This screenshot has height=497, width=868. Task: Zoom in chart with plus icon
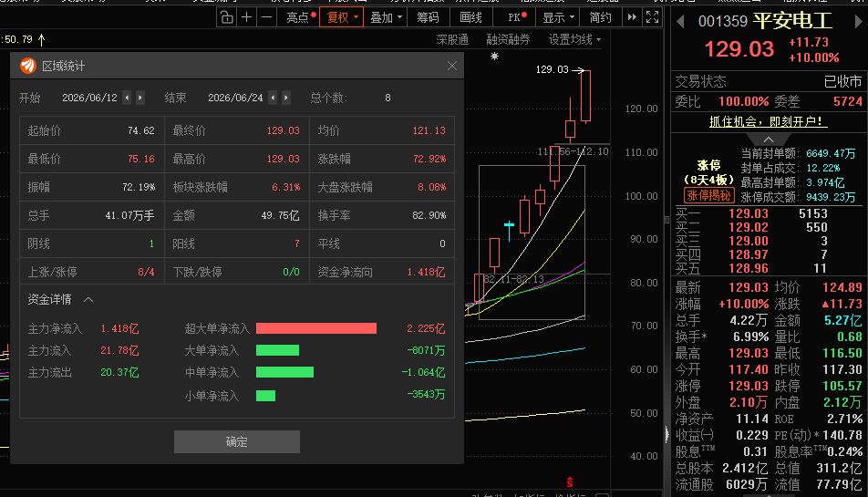click(x=247, y=17)
